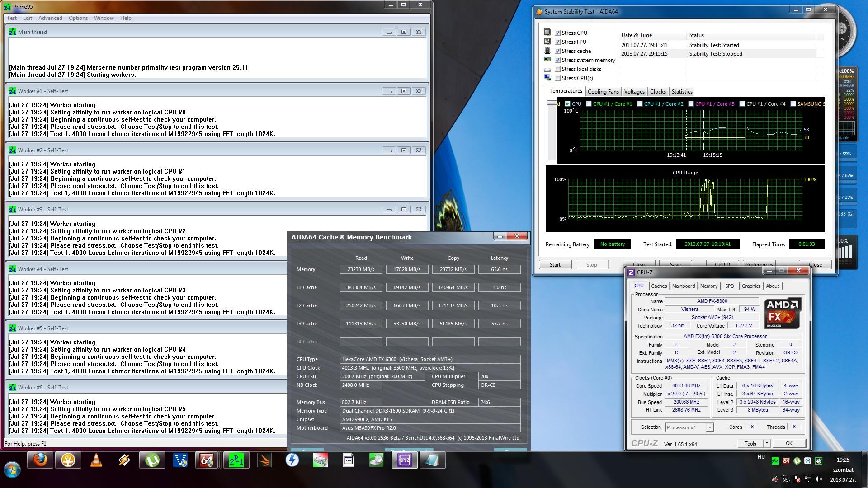Open the Graphics tab in CPU-Z
This screenshot has height=488, width=868.
click(x=751, y=286)
